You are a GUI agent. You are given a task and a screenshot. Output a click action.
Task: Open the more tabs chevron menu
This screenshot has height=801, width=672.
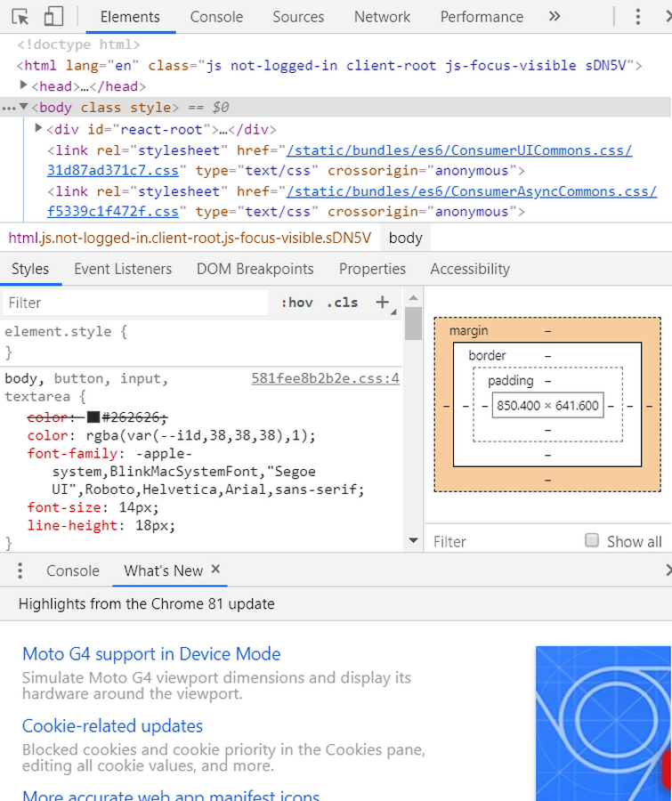click(x=555, y=17)
